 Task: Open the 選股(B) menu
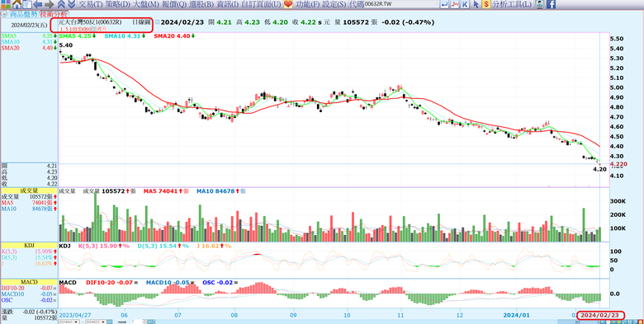pos(201,4)
